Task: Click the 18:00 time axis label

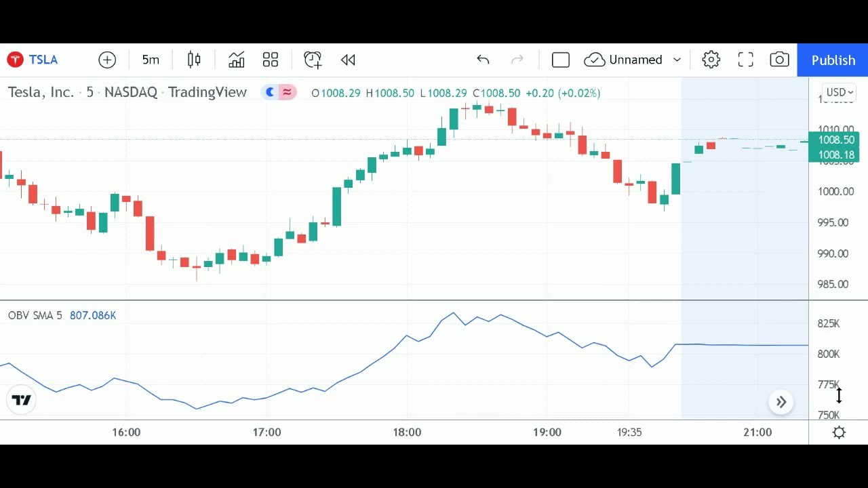Action: coord(407,432)
